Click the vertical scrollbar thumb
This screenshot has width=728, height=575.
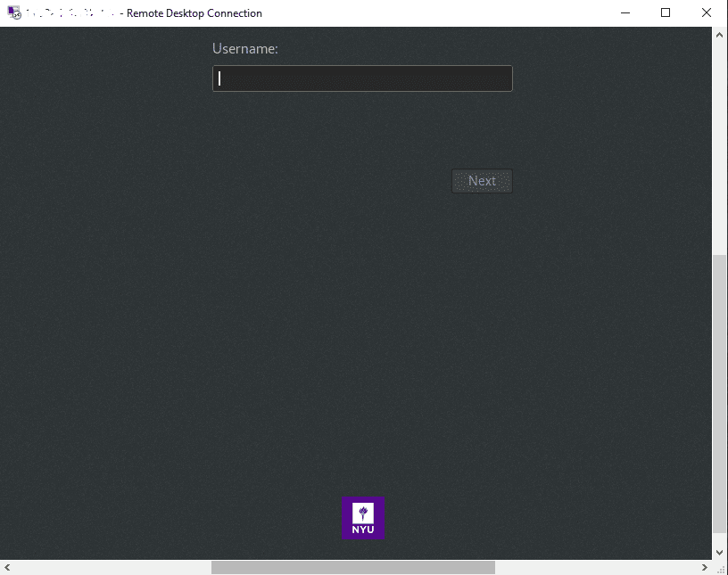[720, 392]
